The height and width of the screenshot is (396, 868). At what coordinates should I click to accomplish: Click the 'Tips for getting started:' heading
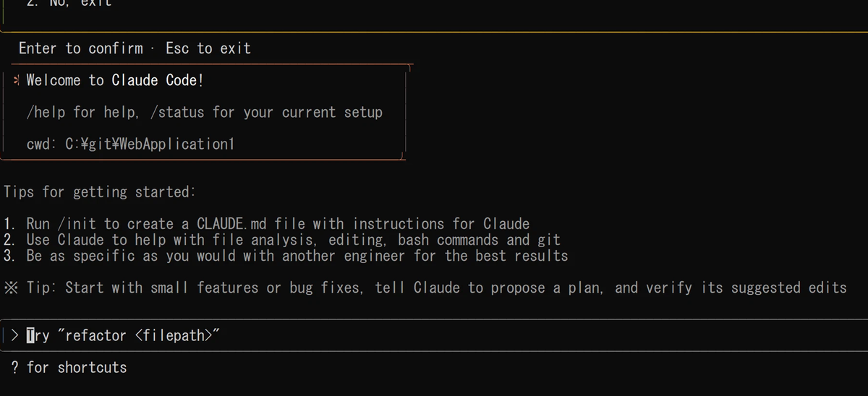point(99,192)
